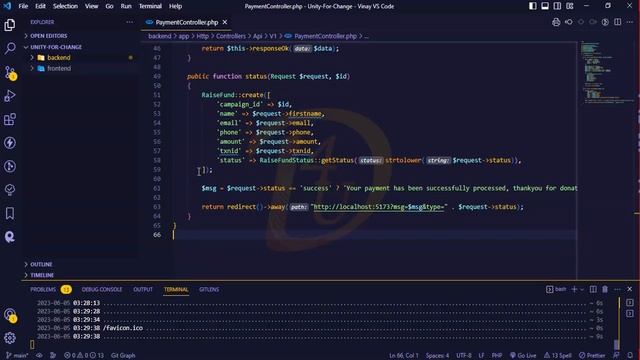
Task: Open the Manage gear icon
Action: pyautogui.click(x=10, y=338)
